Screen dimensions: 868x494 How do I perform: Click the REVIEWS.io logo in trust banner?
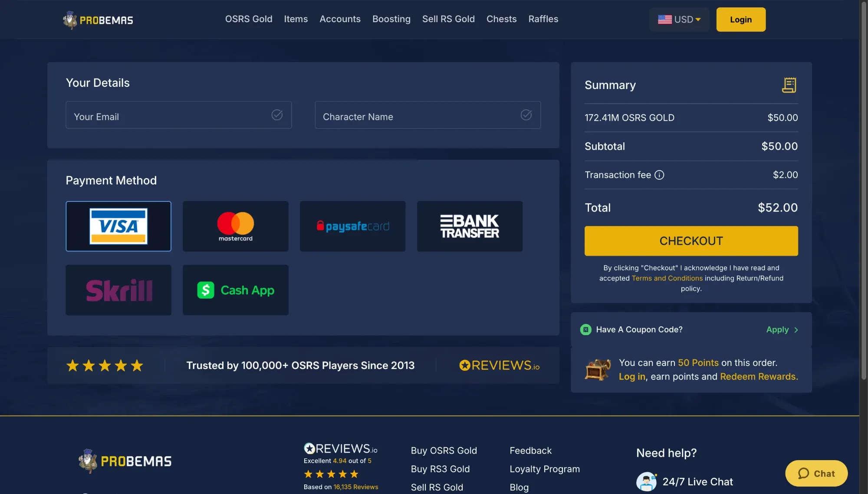click(x=500, y=366)
